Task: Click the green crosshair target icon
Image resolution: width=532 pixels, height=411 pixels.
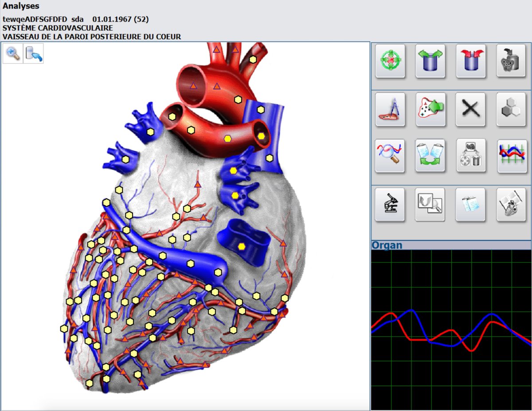Action: 390,61
